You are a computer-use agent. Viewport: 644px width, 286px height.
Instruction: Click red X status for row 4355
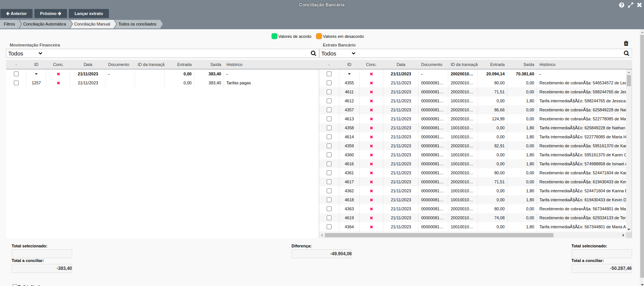pos(371,83)
